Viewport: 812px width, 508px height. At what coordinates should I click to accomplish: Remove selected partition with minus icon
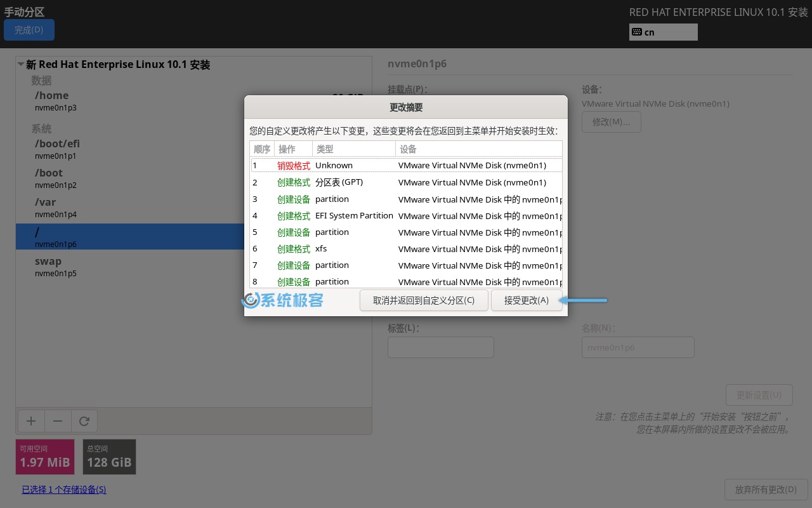click(x=58, y=421)
